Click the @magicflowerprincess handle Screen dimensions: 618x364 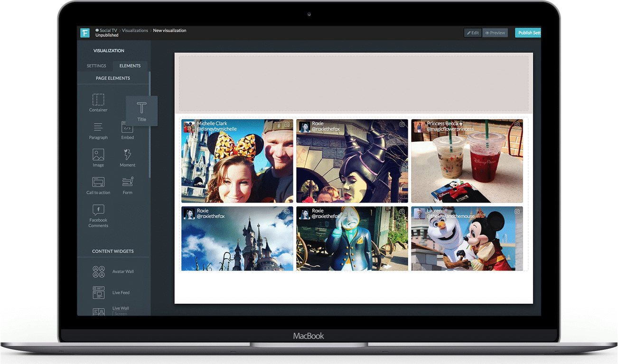450,129
